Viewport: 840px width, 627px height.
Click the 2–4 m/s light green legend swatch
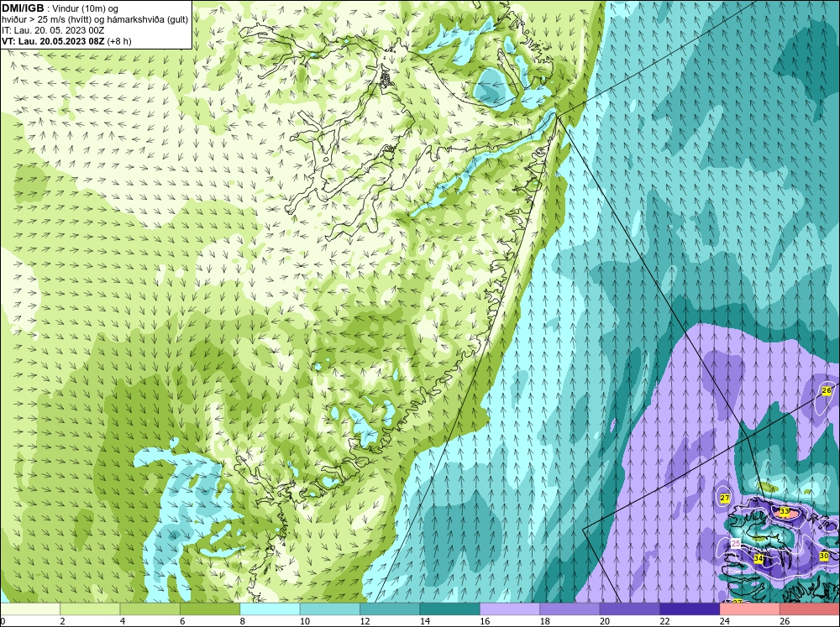tap(90, 609)
